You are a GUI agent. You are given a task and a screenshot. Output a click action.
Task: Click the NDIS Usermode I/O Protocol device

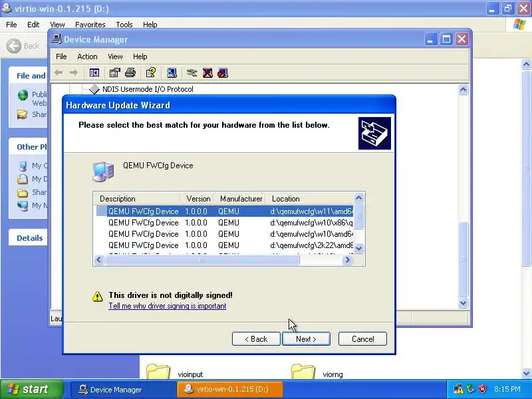tap(148, 89)
